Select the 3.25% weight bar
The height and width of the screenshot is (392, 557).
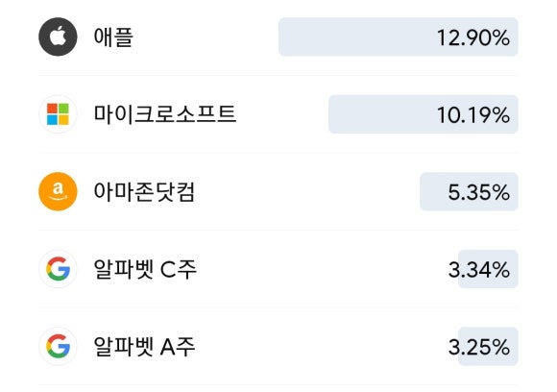coord(488,346)
